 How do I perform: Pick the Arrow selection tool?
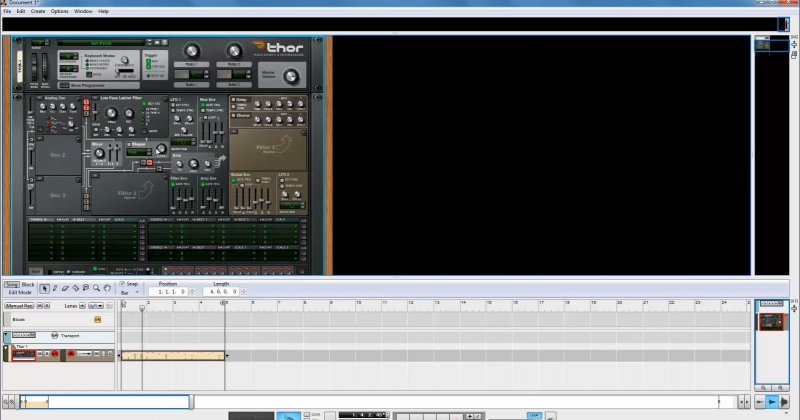coord(43,289)
